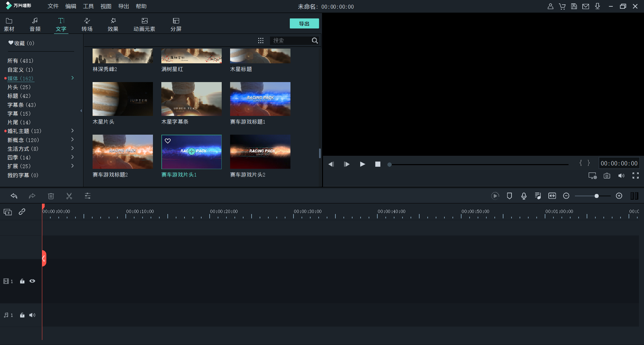Viewport: 644px width, 345px height.
Task: Toggle grid view of text templates
Action: click(x=261, y=41)
